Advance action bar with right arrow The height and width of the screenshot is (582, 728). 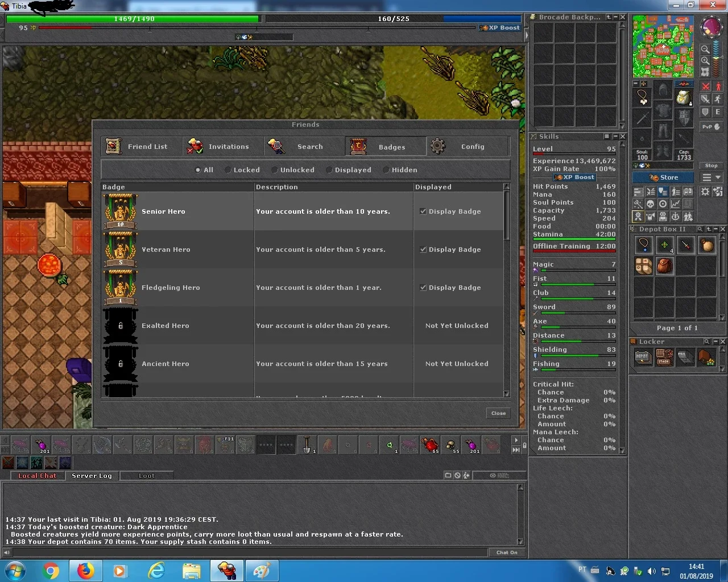tap(516, 440)
